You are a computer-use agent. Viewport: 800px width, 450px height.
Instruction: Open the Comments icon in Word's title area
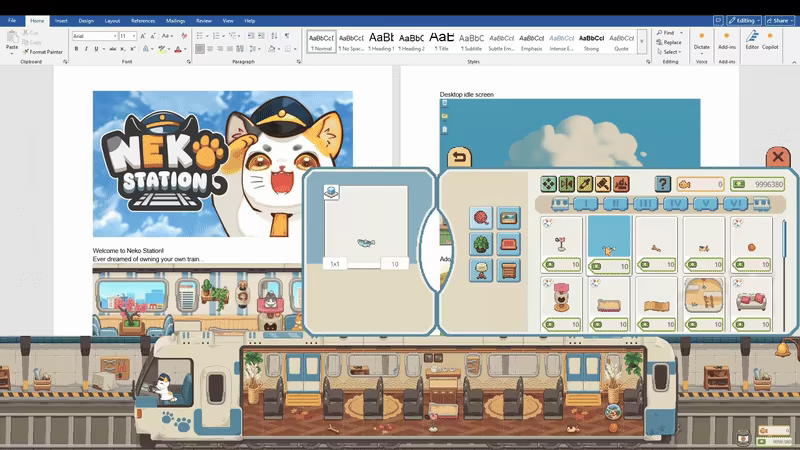(718, 20)
